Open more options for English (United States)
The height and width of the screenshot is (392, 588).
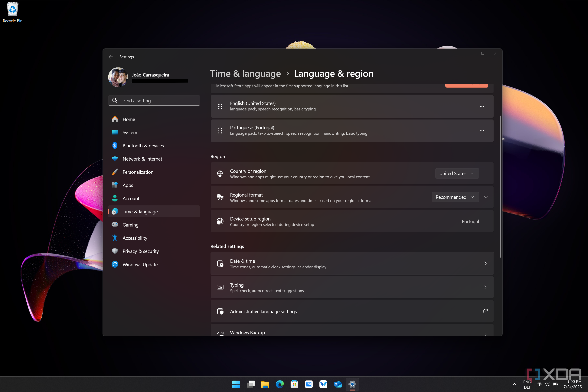tap(482, 106)
